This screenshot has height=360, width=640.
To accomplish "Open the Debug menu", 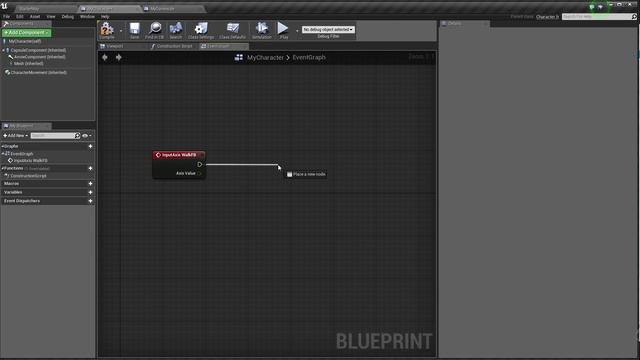I will click(67, 16).
